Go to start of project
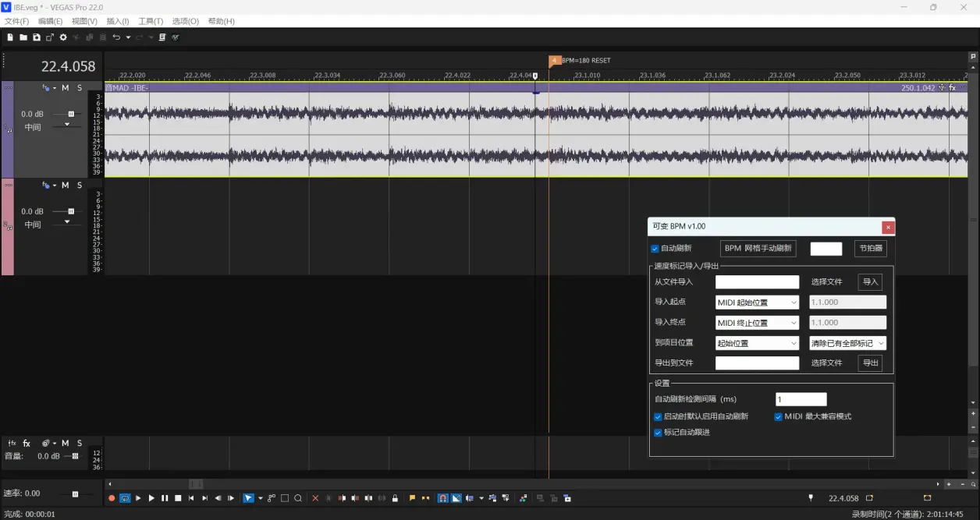This screenshot has width=980, height=520. 191,498
